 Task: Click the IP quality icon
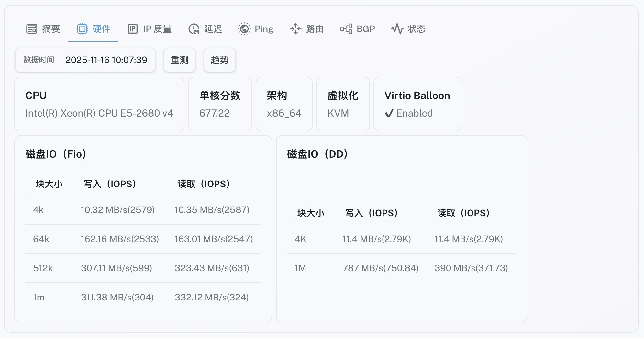pyautogui.click(x=133, y=29)
